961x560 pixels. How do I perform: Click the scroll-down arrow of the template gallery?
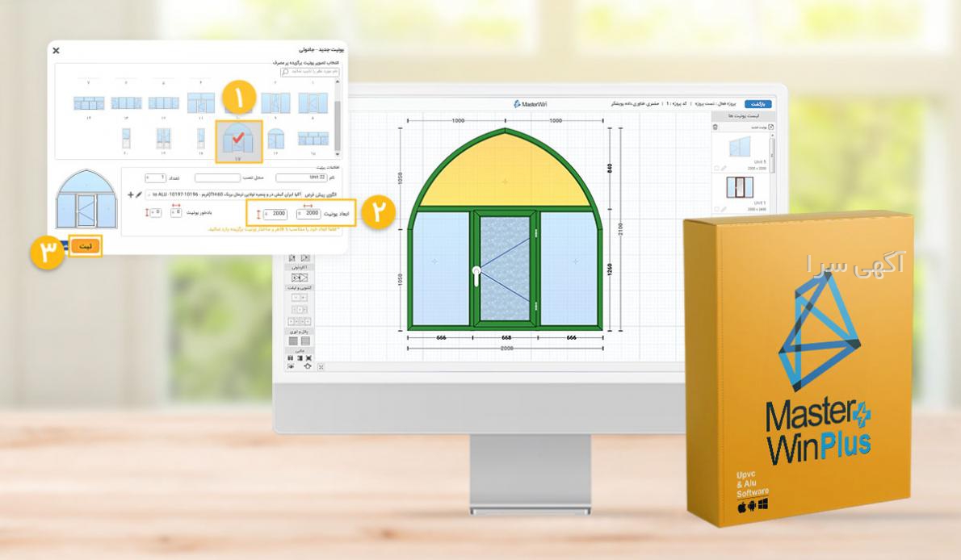pyautogui.click(x=337, y=154)
